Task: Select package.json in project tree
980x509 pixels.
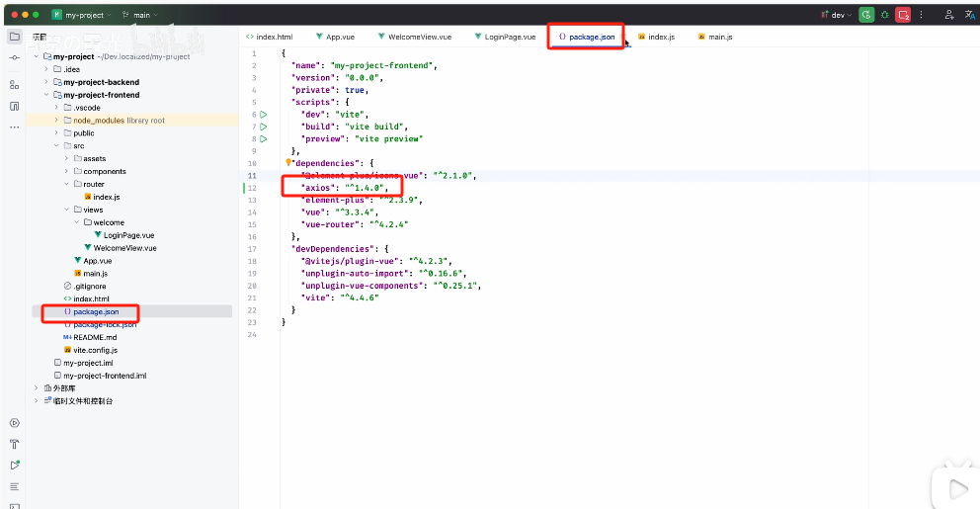Action: pos(96,312)
